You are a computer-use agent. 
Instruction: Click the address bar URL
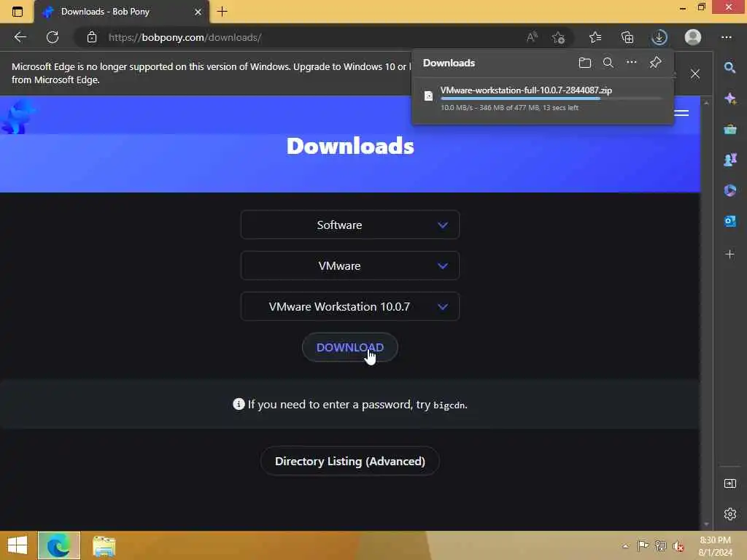click(x=185, y=38)
